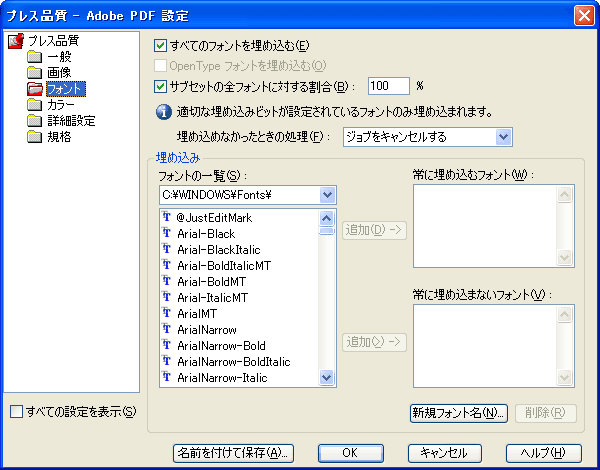Click the folder icon beside 規格

pyautogui.click(x=34, y=137)
